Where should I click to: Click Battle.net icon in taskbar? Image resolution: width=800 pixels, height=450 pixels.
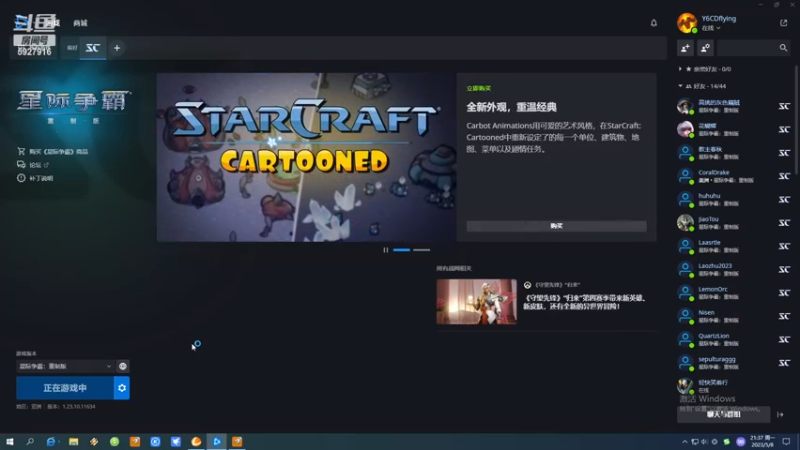point(217,442)
